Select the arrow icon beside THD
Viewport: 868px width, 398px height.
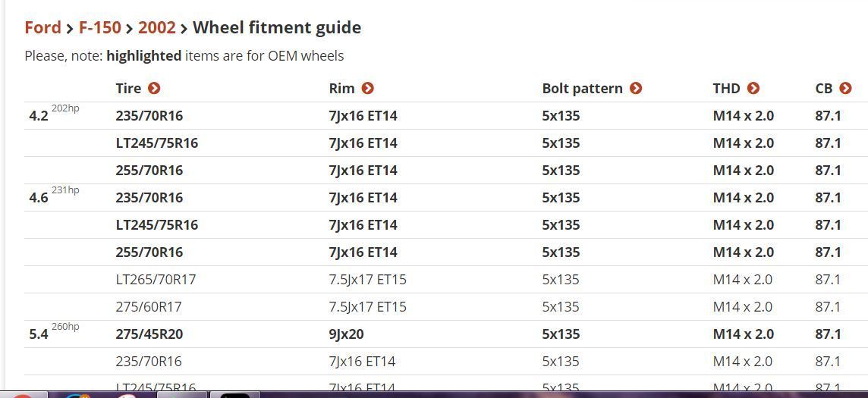(753, 89)
